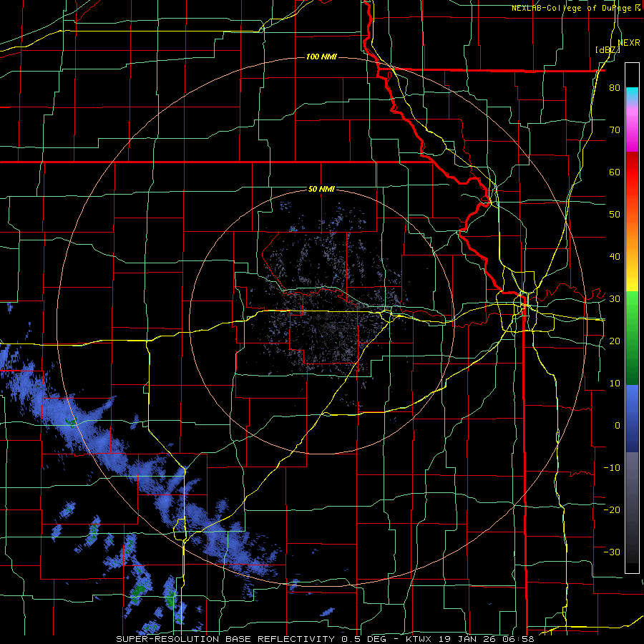This screenshot has height=644, width=644.
Task: Click the -30 value on dBZ scale
Action: click(612, 552)
